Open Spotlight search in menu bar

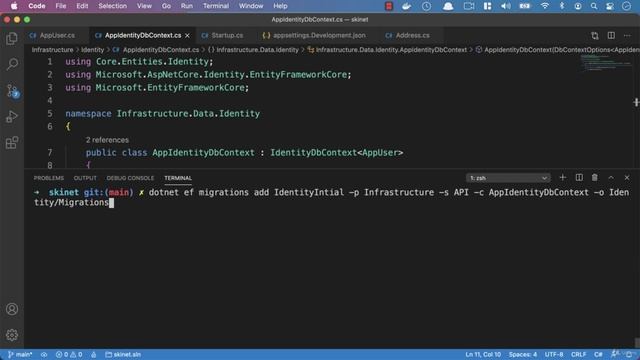point(594,6)
